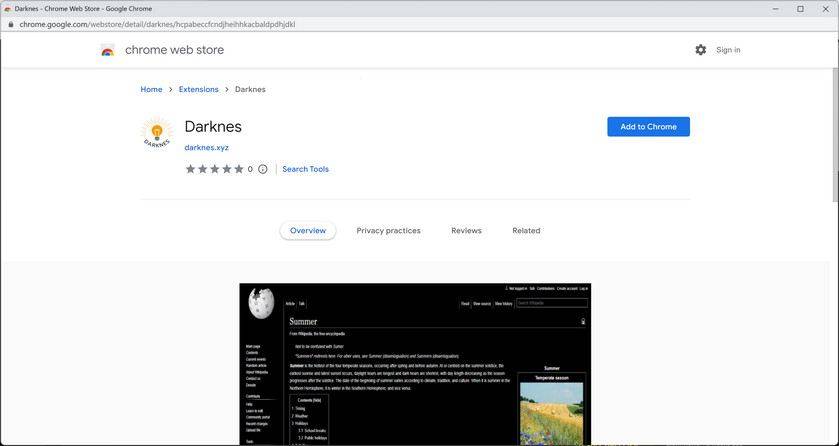
Task: Click the rating info circle icon
Action: coord(263,169)
